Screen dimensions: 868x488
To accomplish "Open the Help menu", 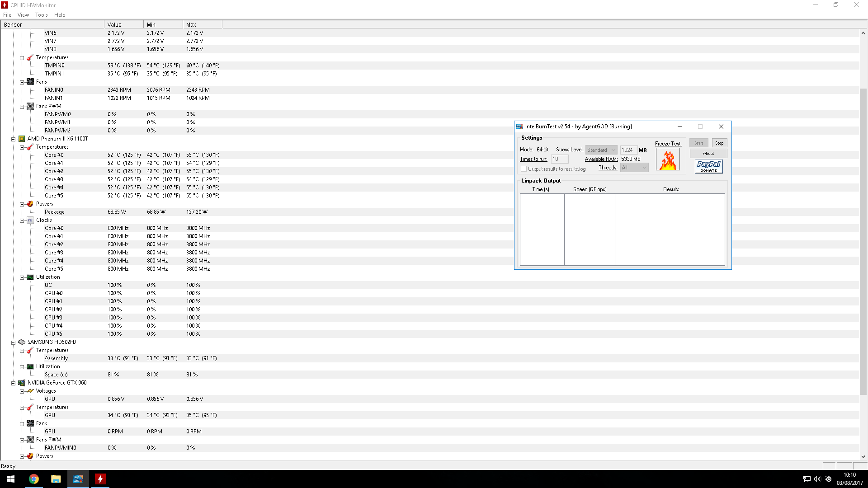I will click(x=60, y=15).
